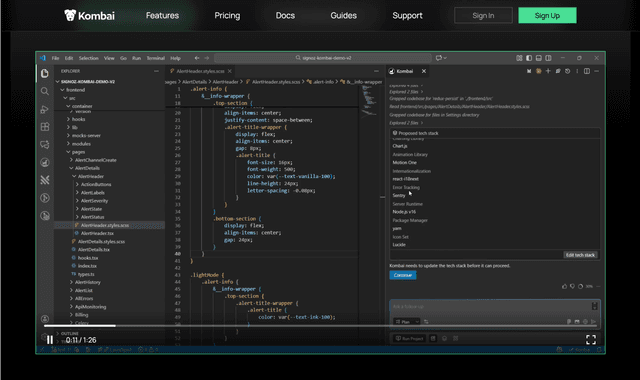Open the Accounts icon in activity bar
This screenshot has height=380, width=640.
click(45, 319)
